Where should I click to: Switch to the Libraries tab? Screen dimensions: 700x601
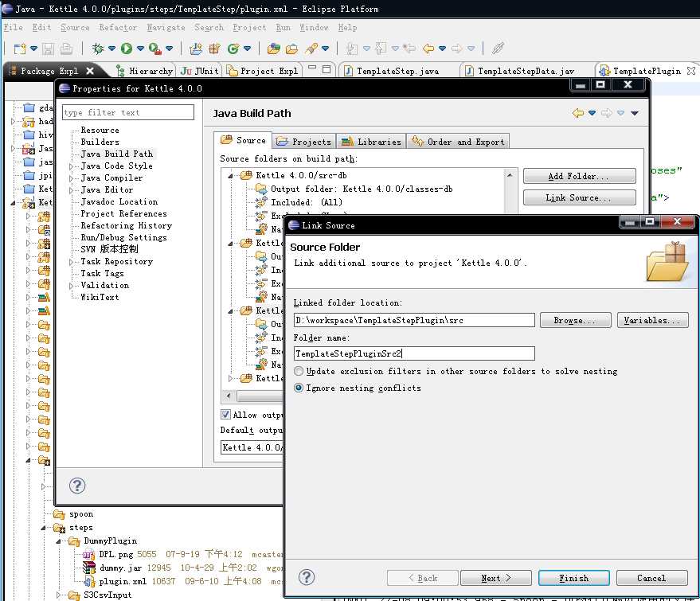(371, 142)
